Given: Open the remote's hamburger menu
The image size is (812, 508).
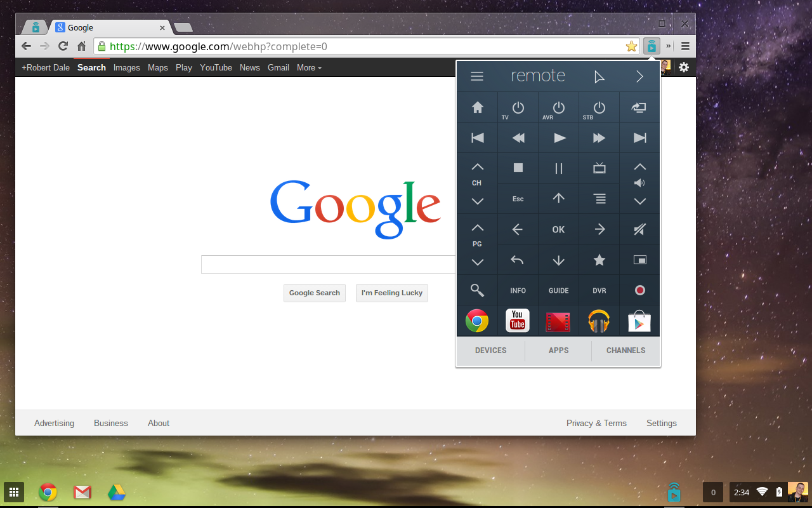Looking at the screenshot, I should (476, 76).
